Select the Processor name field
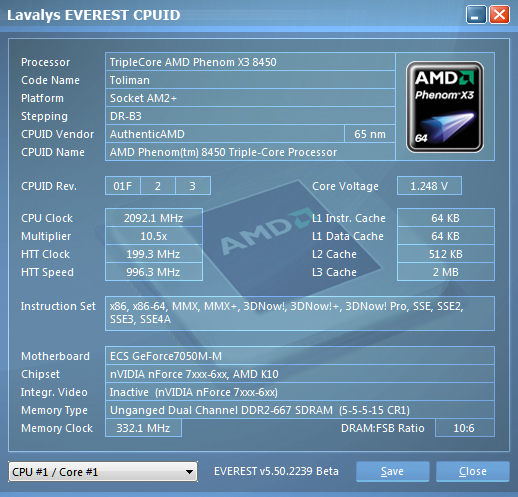Image resolution: width=518 pixels, height=497 pixels. point(250,62)
